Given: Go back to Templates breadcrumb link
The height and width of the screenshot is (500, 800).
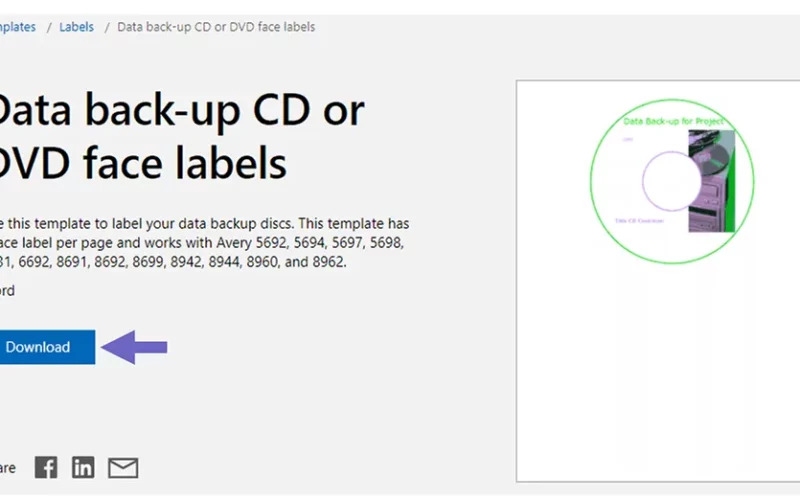Looking at the screenshot, I should pyautogui.click(x=18, y=27).
